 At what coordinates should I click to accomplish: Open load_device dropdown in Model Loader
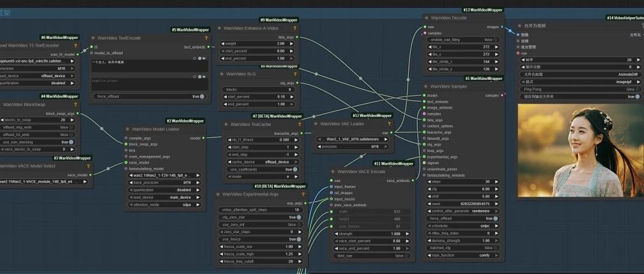click(165, 197)
